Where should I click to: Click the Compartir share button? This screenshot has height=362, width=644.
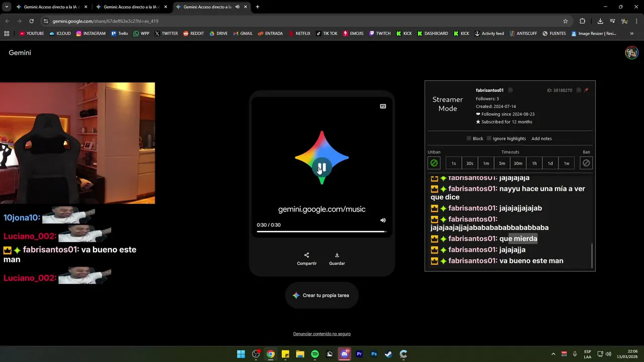coord(307,259)
